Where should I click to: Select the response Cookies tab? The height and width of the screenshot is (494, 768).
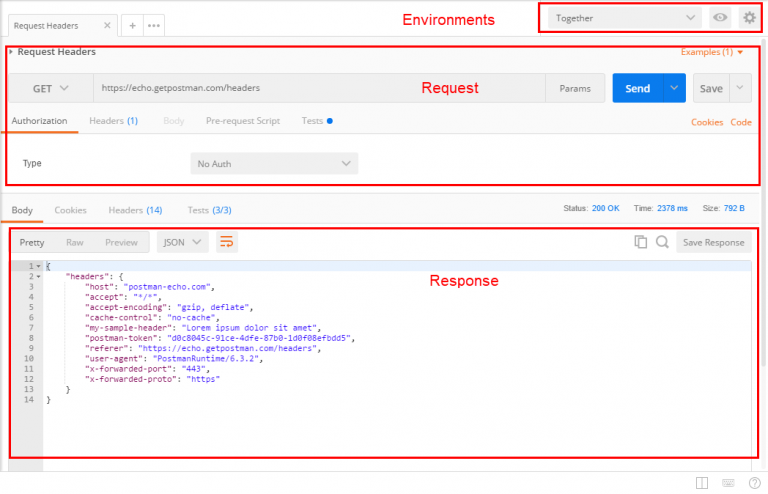71,210
